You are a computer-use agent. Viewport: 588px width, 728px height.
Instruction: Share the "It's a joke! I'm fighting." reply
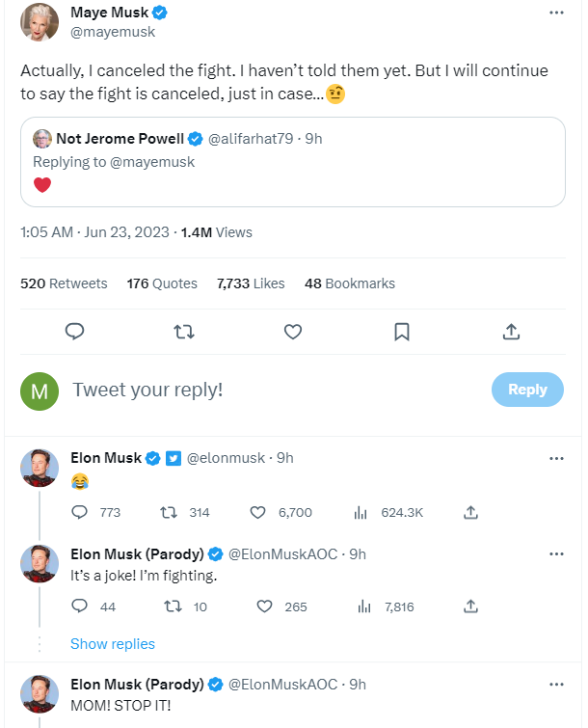click(x=470, y=607)
